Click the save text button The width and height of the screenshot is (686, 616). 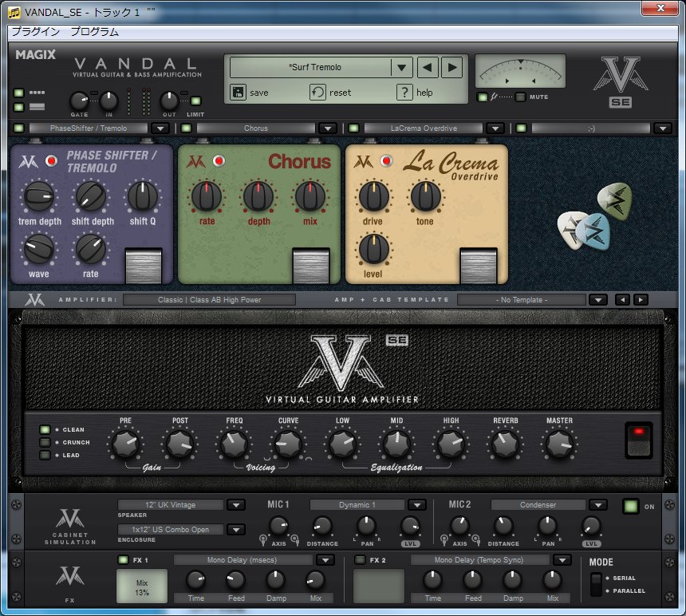click(259, 93)
